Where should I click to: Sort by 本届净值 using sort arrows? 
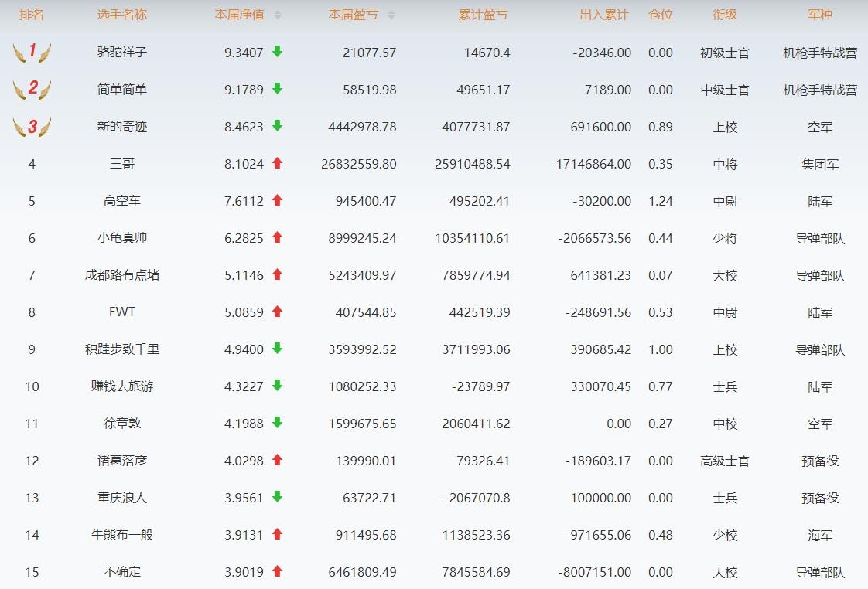click(x=278, y=15)
